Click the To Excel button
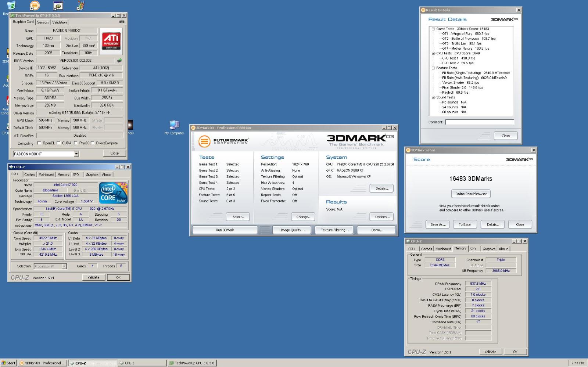 tap(465, 224)
